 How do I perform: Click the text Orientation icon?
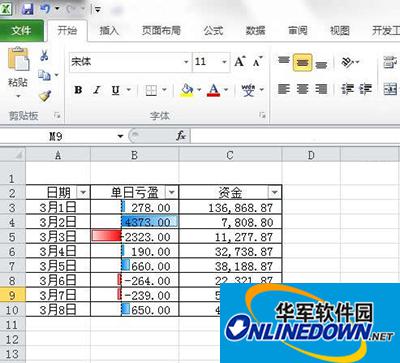click(x=347, y=62)
